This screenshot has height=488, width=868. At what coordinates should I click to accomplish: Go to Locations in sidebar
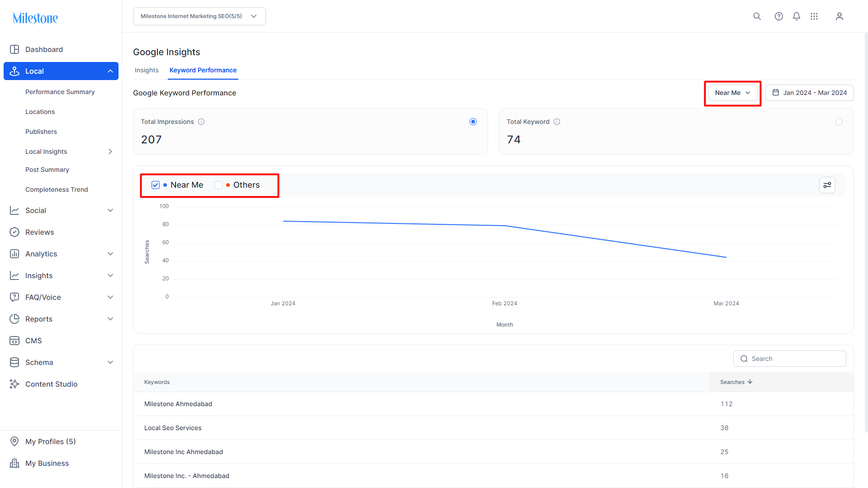40,112
